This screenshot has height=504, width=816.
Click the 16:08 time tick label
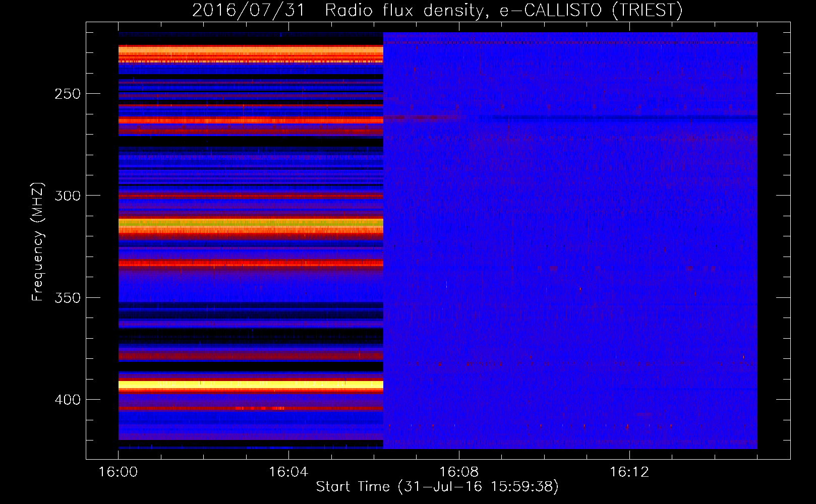[459, 472]
